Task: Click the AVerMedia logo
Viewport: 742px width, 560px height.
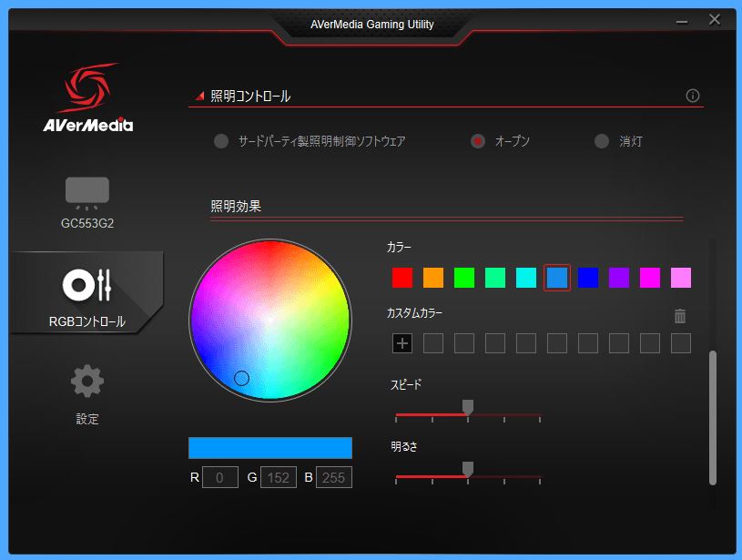Action: point(88,97)
